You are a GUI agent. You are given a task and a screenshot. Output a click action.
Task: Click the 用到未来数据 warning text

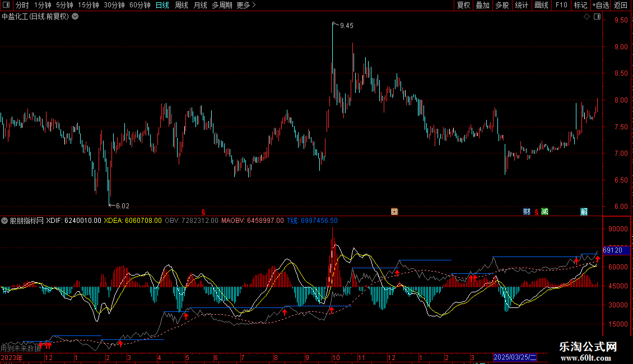21,348
